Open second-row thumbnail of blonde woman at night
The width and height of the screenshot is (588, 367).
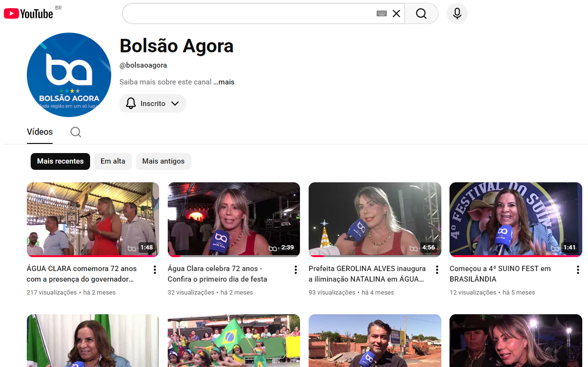click(516, 341)
